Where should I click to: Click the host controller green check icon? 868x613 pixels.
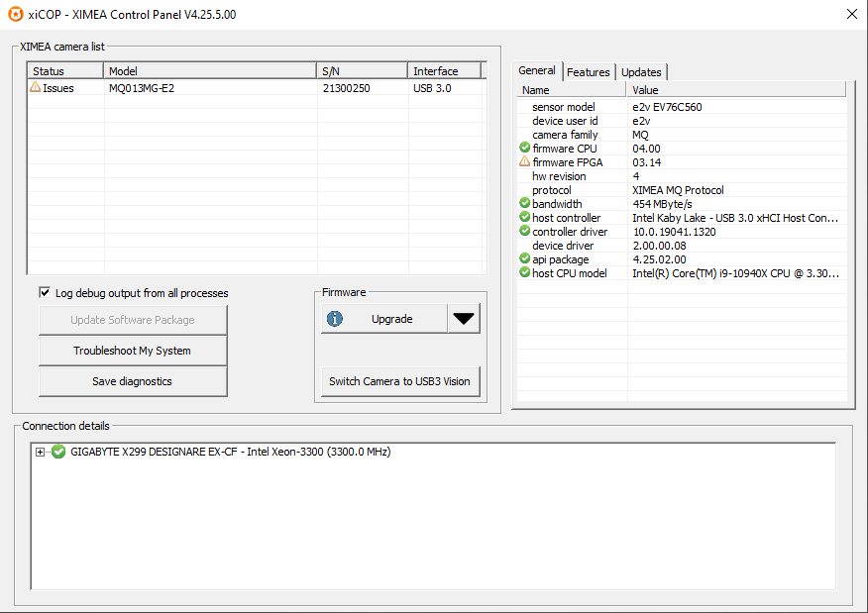click(525, 217)
